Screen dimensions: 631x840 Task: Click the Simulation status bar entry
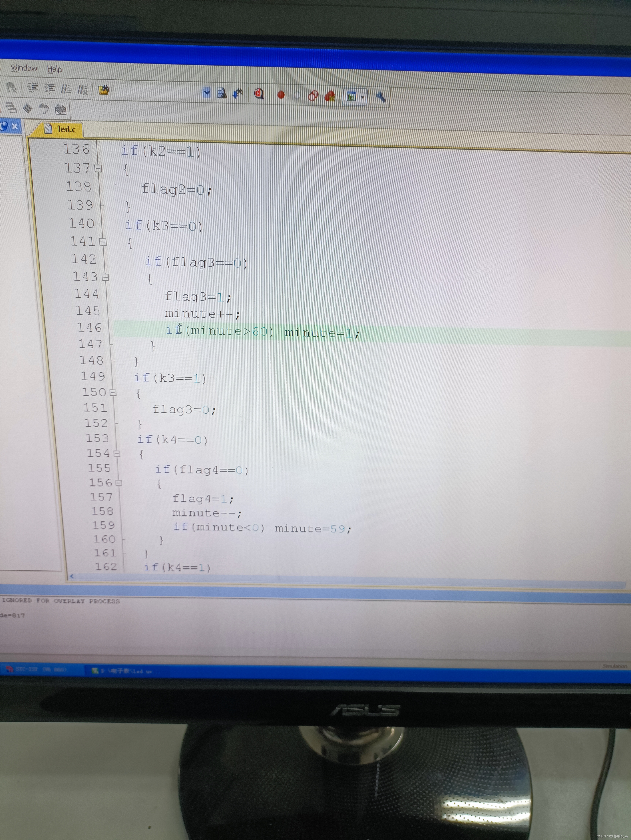pyautogui.click(x=615, y=666)
